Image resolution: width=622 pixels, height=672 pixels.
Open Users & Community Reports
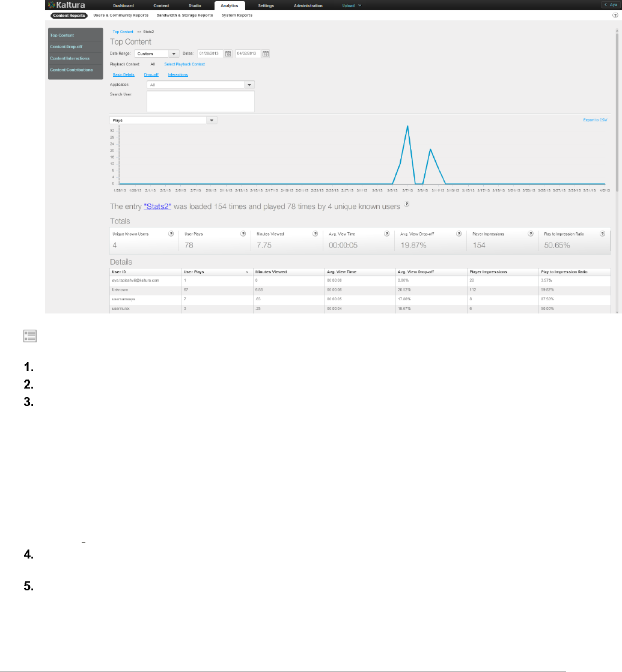[121, 15]
